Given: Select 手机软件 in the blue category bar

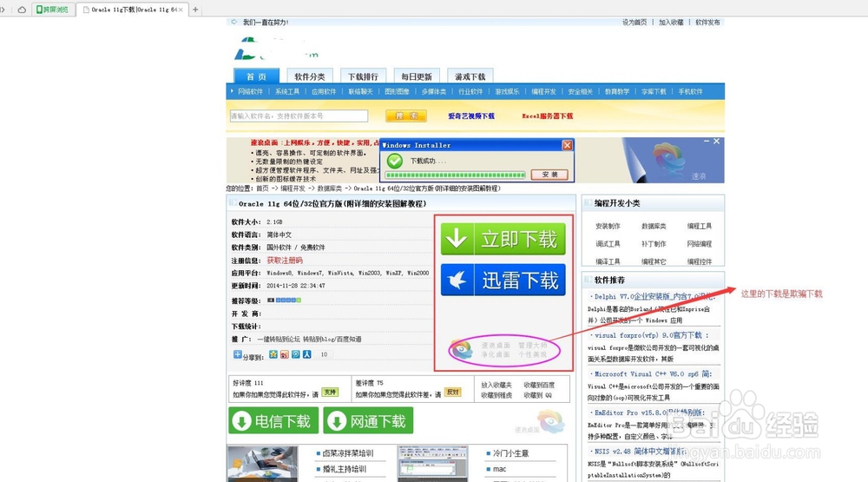Looking at the screenshot, I should (690, 91).
